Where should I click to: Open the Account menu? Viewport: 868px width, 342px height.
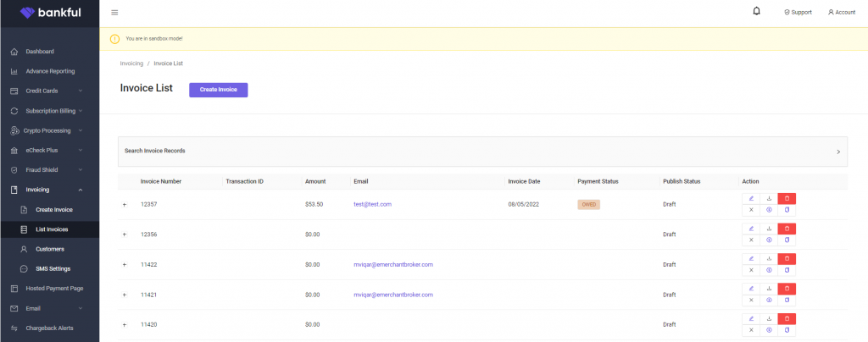tap(842, 12)
